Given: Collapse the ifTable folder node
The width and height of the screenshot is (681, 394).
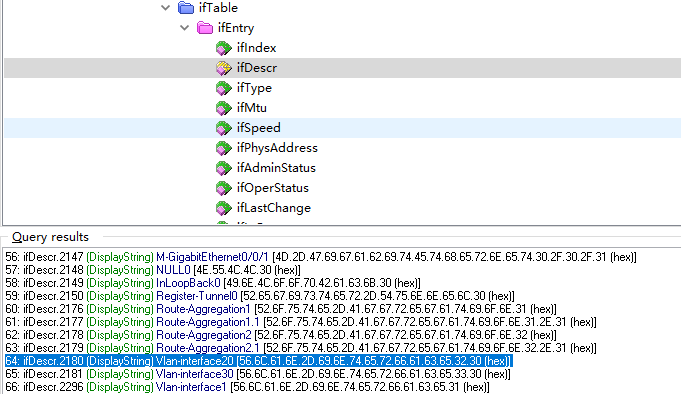Looking at the screenshot, I should [165, 8].
